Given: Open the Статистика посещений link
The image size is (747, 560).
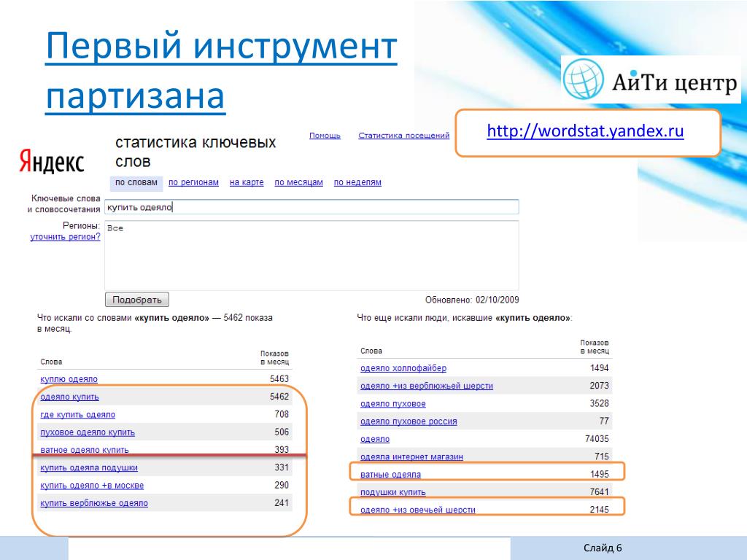Looking at the screenshot, I should (x=403, y=135).
